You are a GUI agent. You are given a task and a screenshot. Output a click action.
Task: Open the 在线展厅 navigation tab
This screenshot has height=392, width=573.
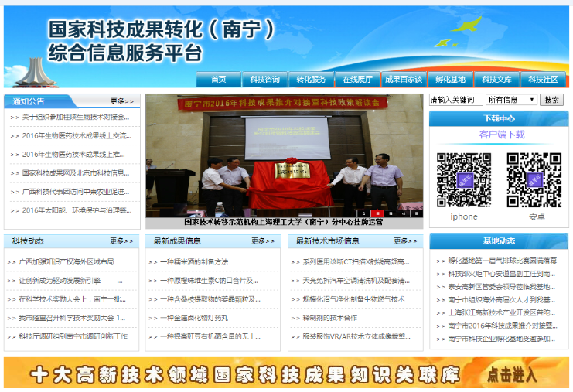point(357,80)
